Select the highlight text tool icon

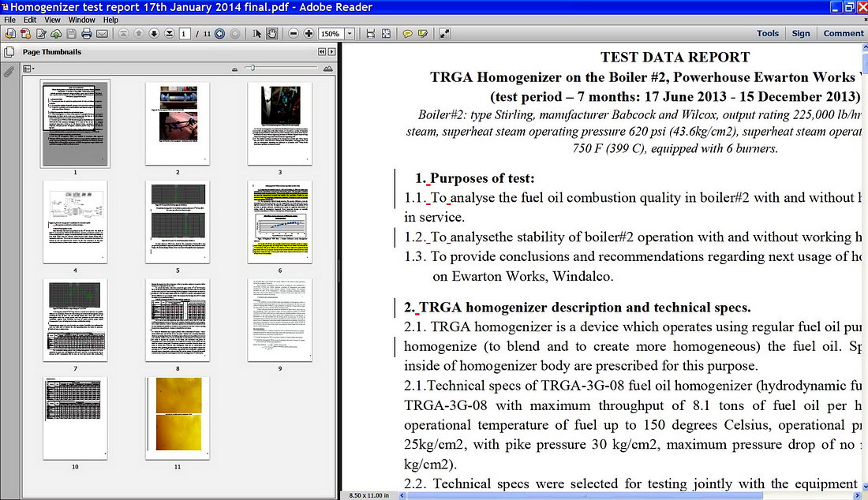[x=423, y=34]
